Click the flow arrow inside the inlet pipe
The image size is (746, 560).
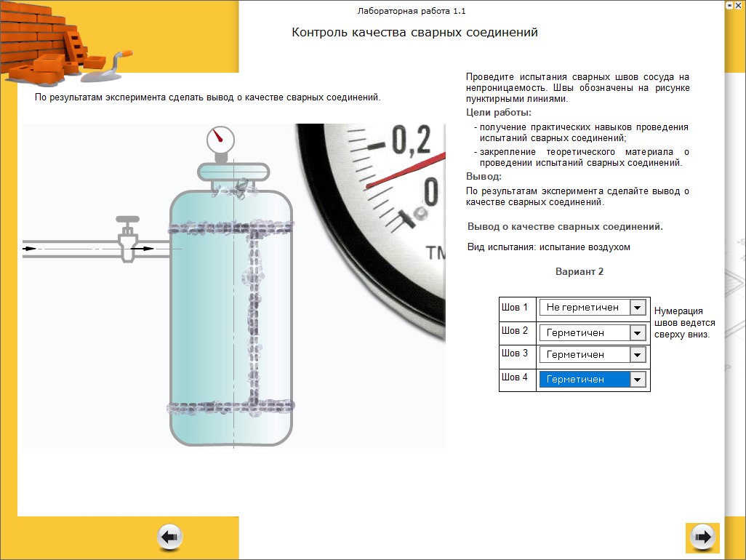(145, 249)
